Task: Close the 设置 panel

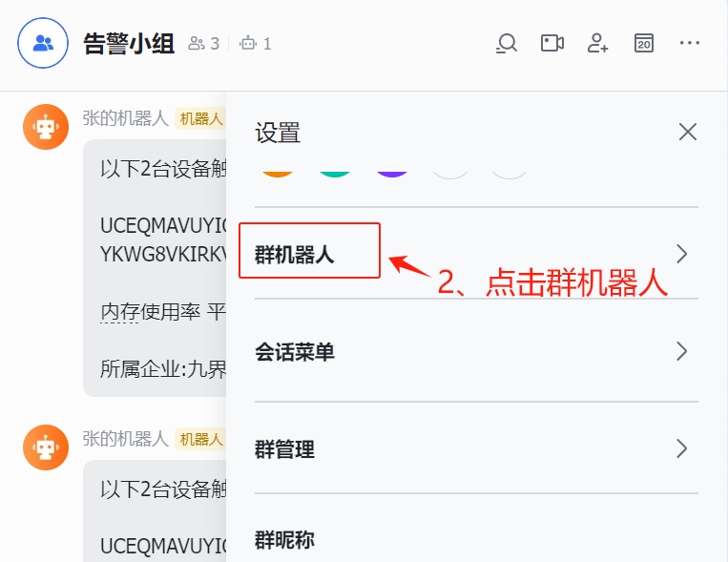Action: 688,132
